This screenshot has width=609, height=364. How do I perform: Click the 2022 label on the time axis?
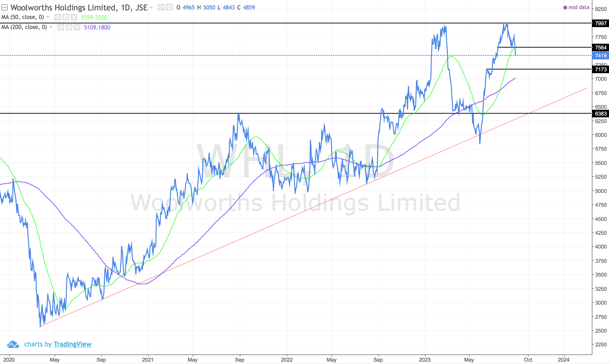(287, 359)
